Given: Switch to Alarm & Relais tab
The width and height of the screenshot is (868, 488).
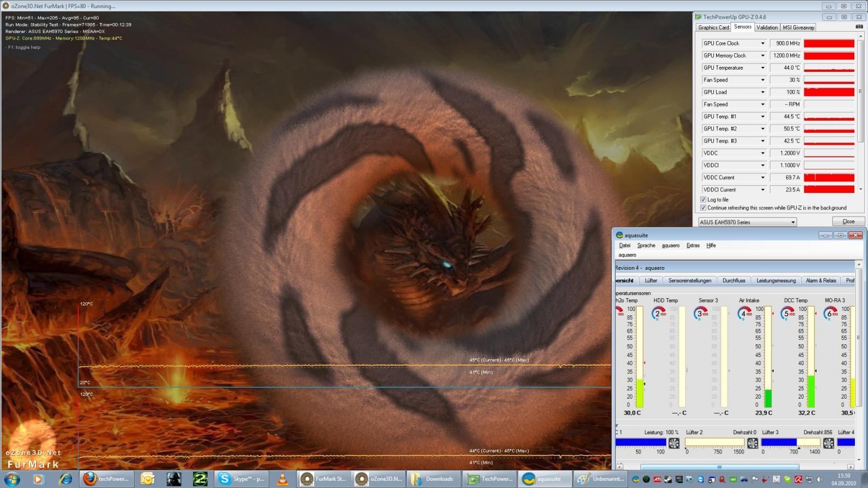Looking at the screenshot, I should click(x=821, y=280).
